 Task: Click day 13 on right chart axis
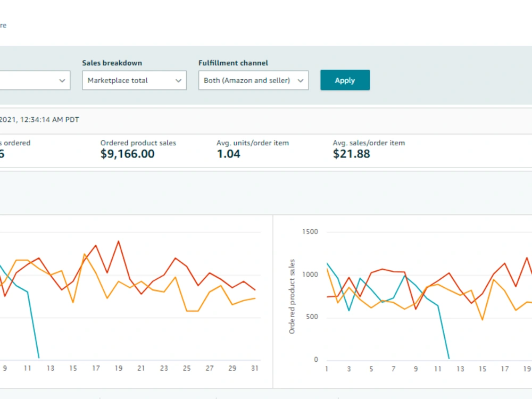click(x=460, y=369)
